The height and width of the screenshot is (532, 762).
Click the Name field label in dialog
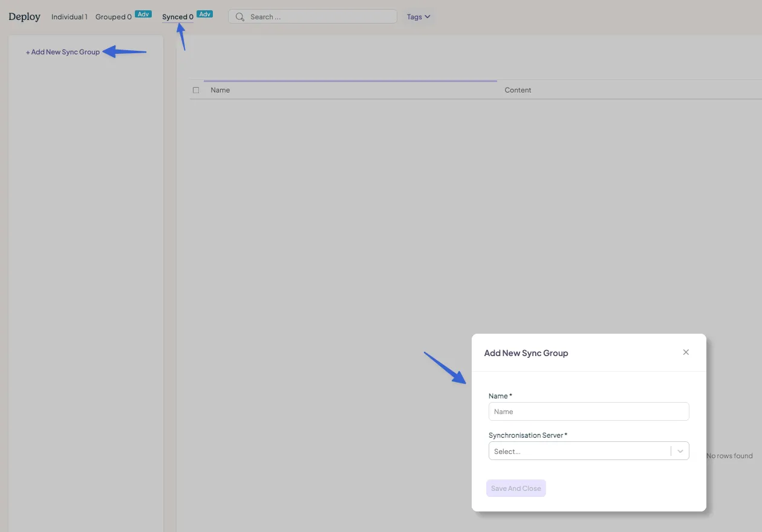click(x=500, y=396)
